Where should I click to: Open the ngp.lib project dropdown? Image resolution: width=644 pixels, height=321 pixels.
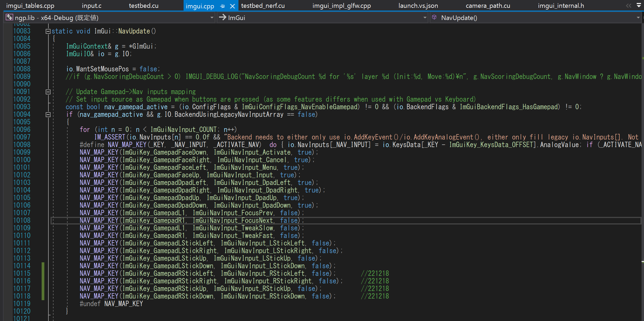click(212, 18)
